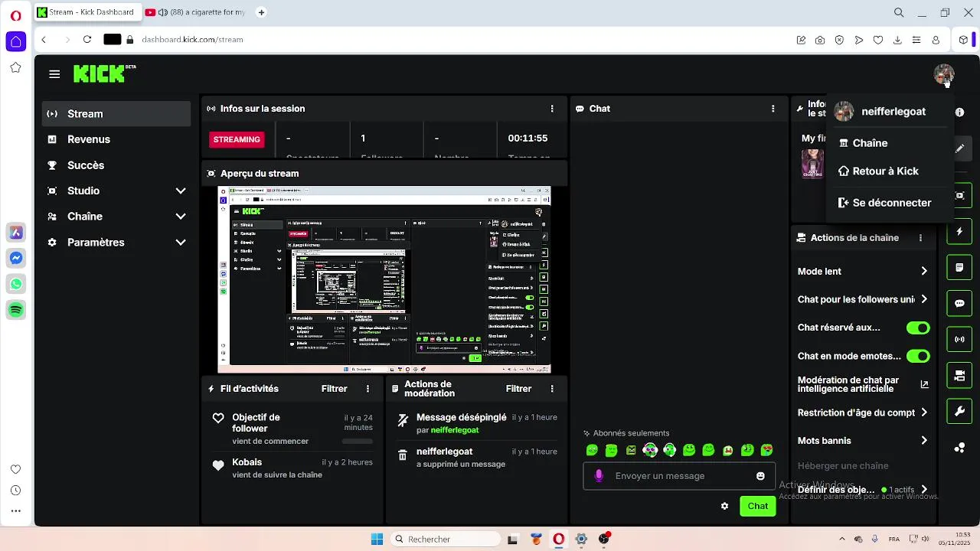This screenshot has width=980, height=551.
Task: Click Filtrer in Fil d'activités panel
Action: pos(334,389)
